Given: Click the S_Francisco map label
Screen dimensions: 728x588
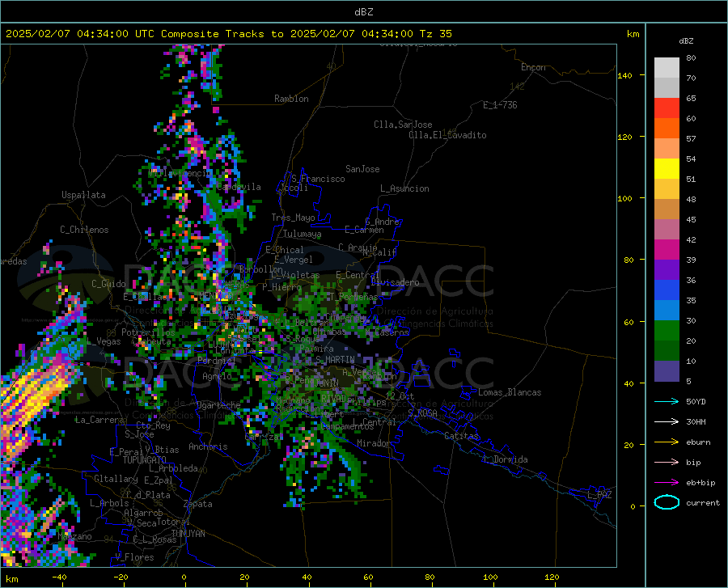Looking at the screenshot, I should point(318,179).
